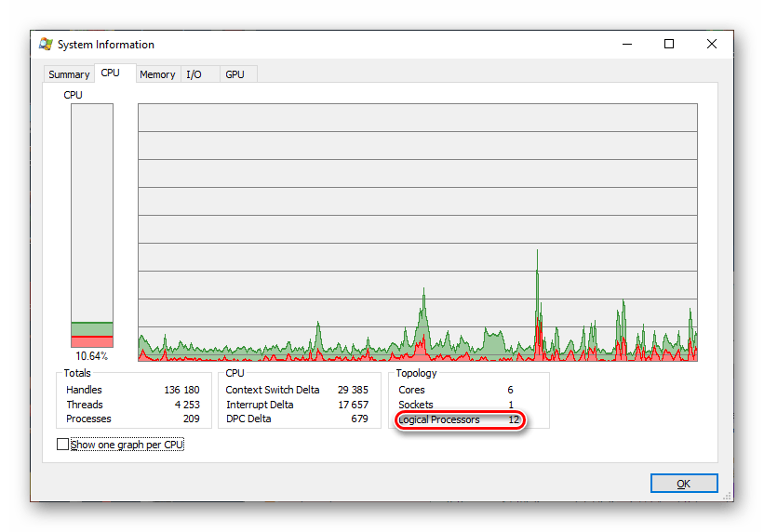Screen dimensions: 764x532
Task: Click the Logical Processors value
Action: click(x=513, y=419)
